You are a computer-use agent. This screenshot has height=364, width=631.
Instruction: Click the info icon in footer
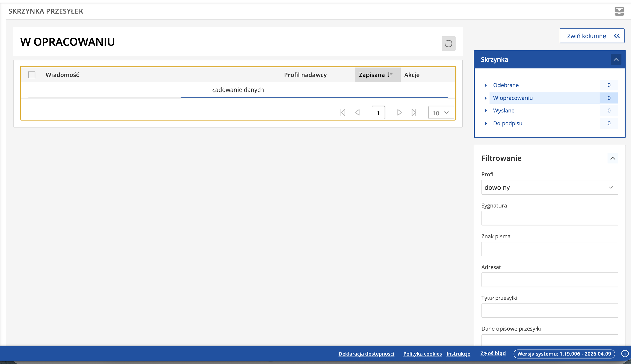click(x=624, y=353)
